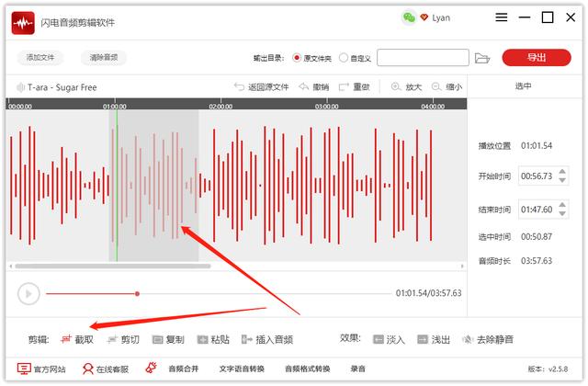Viewport: 588px width, 386px height.
Task: Click the 重做 redo icon
Action: 344,87
